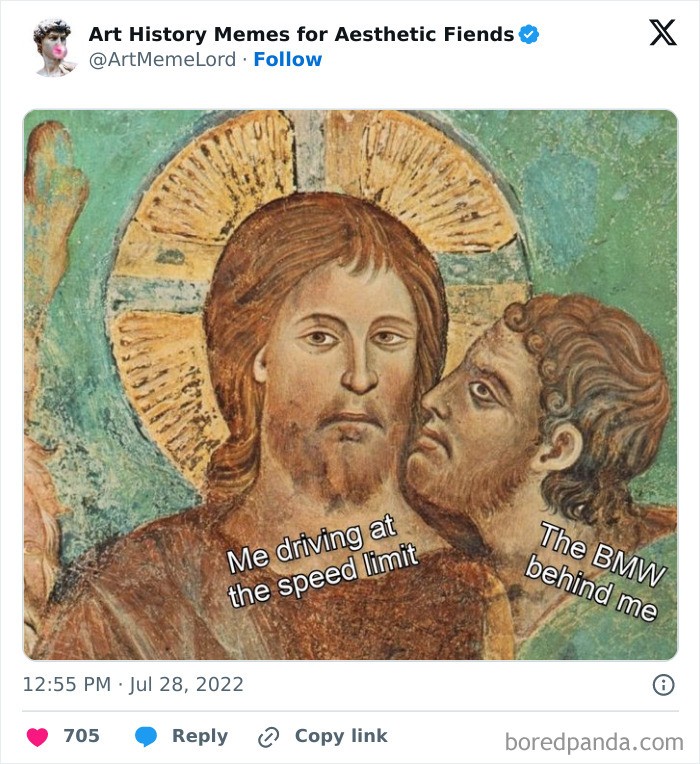The image size is (700, 764).
Task: Click the blue reply speech bubble icon
Action: tap(146, 736)
